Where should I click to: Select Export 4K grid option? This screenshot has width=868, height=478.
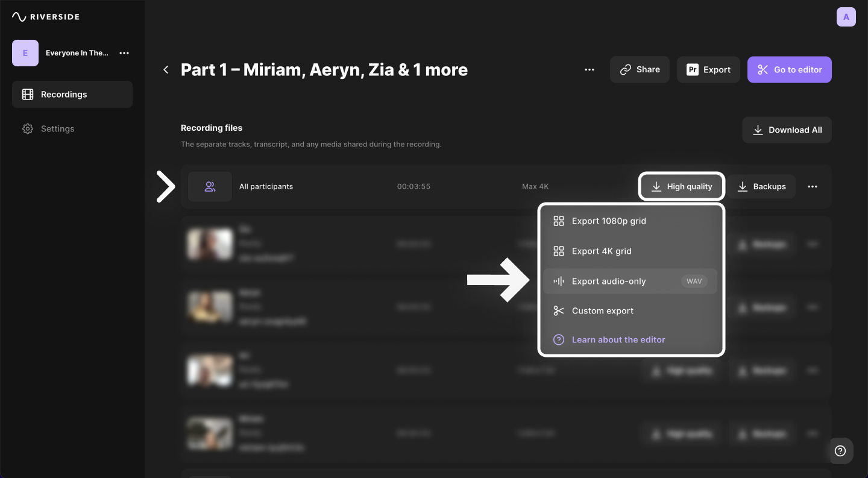pos(602,251)
